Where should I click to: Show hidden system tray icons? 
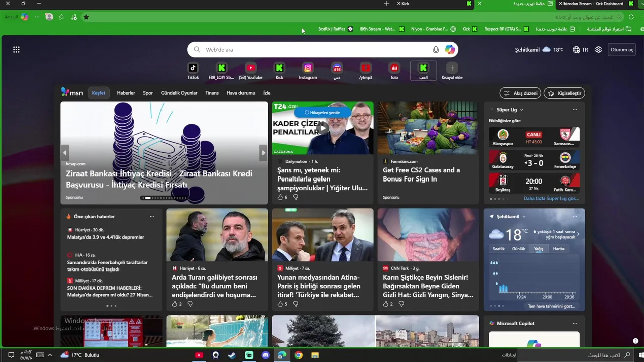[x=49, y=355]
